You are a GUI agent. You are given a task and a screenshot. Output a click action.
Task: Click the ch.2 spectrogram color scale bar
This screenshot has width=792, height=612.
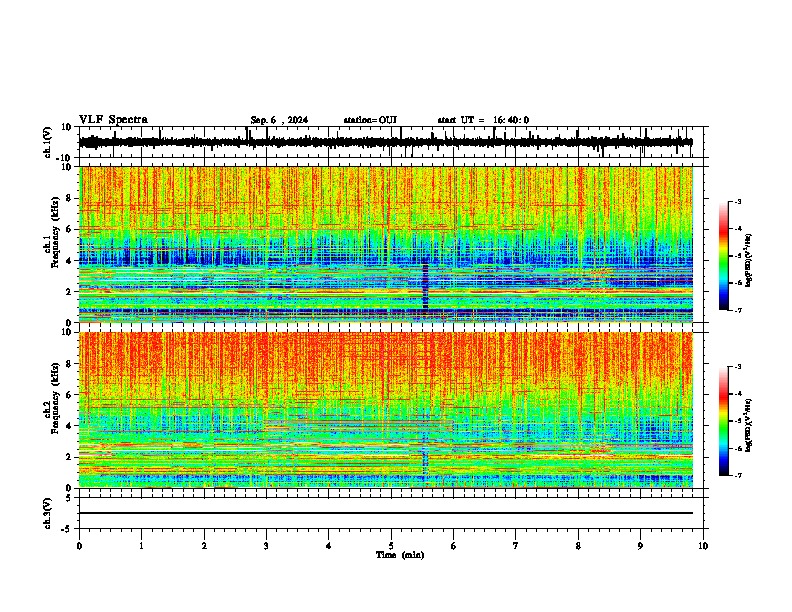point(723,421)
